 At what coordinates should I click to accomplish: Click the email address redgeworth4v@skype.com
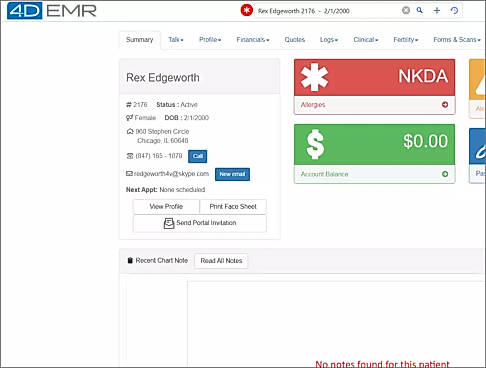point(171,174)
